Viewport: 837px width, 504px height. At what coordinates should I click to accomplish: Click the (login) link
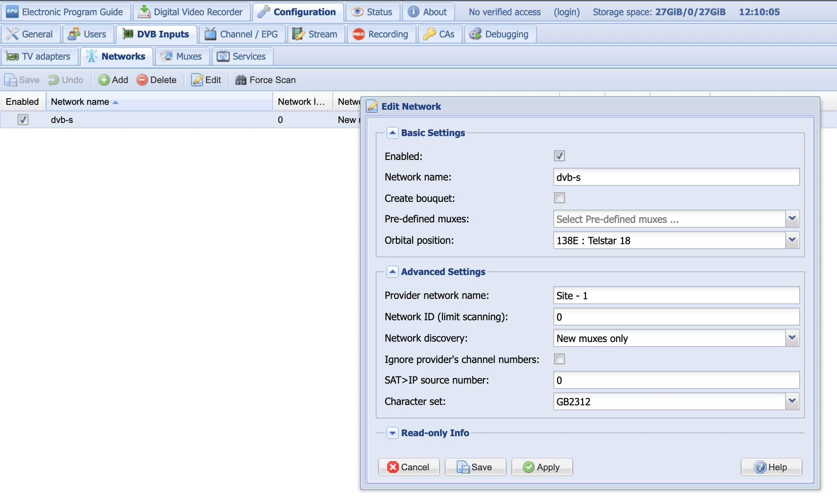[566, 12]
